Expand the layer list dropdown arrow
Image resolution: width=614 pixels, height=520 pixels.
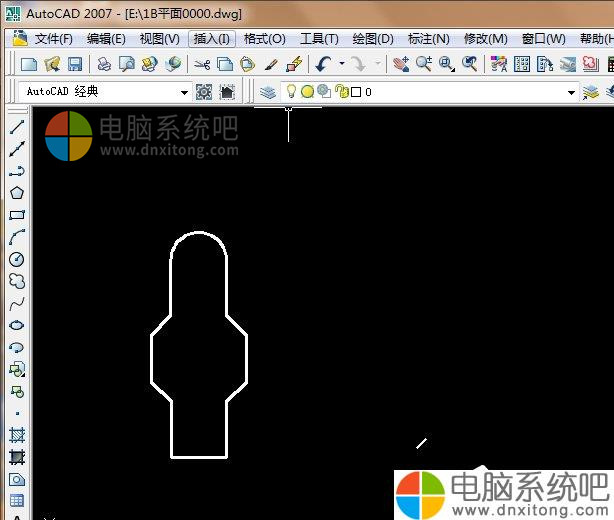[x=572, y=93]
